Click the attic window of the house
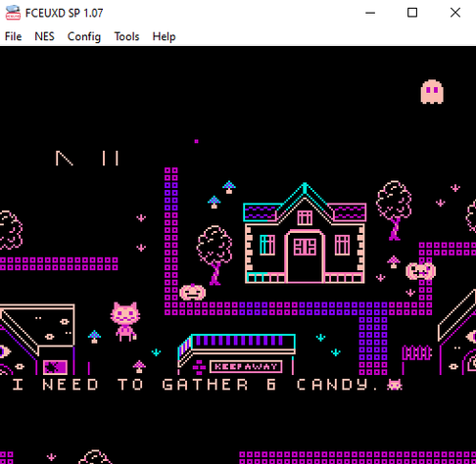The width and height of the screenshot is (476, 464). tap(305, 217)
